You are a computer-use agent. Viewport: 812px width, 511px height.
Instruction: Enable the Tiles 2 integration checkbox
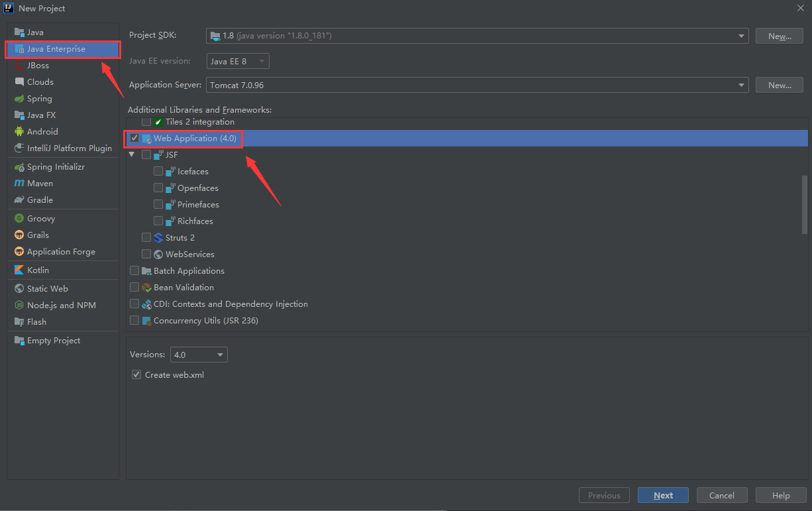point(146,122)
